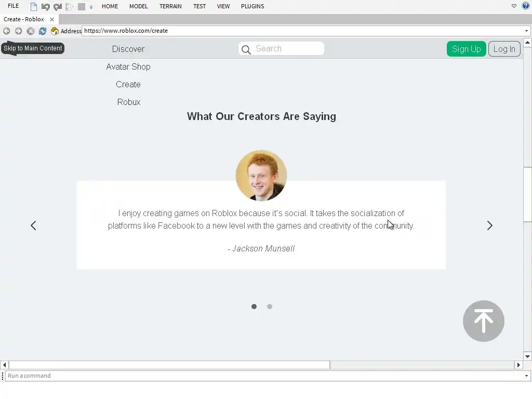
Task: Click the Redo arrow icon
Action: (x=58, y=6)
